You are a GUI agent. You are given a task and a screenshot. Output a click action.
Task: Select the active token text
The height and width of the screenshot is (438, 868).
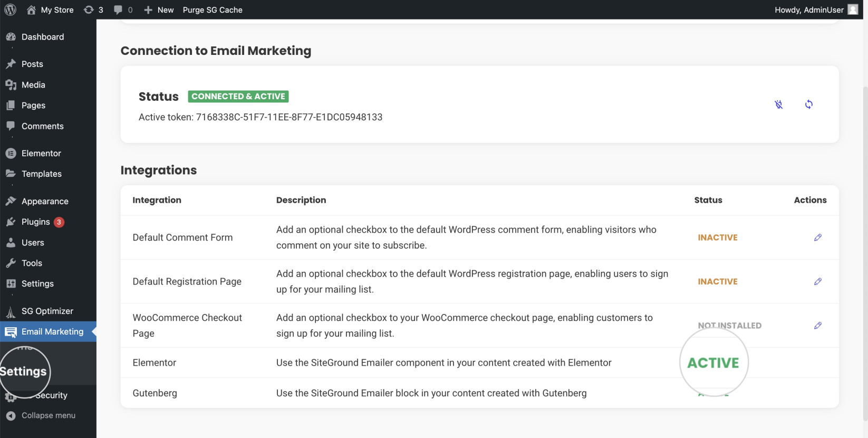(261, 117)
